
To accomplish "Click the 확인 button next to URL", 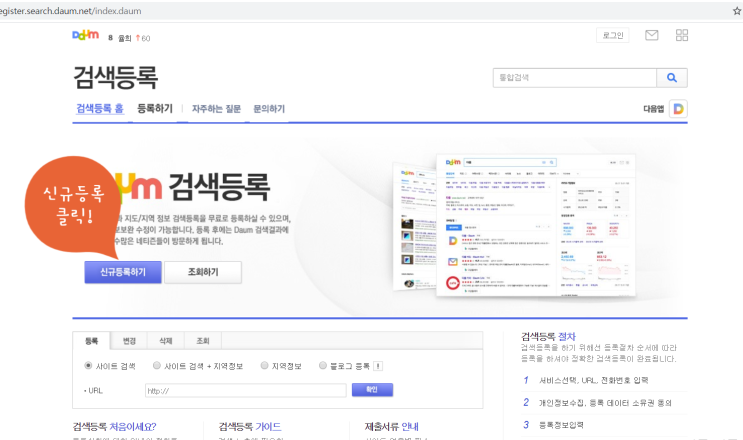I will 372,390.
